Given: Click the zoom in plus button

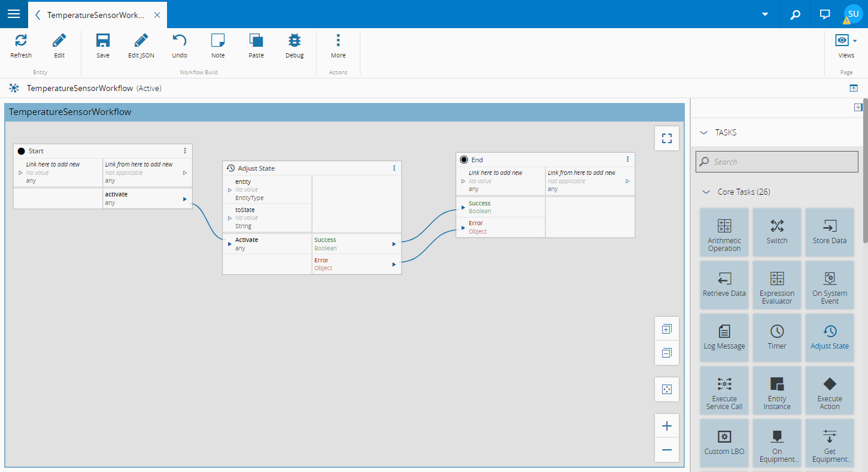Looking at the screenshot, I should (667, 426).
